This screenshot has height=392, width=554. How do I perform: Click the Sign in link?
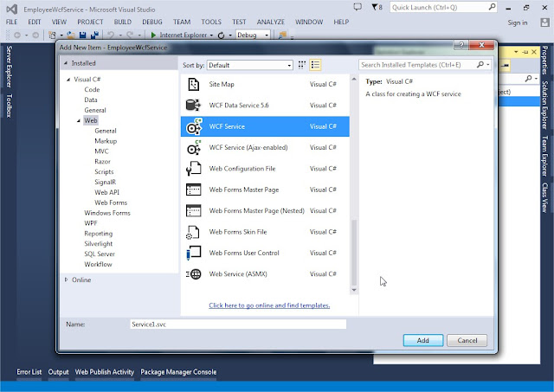(x=518, y=22)
